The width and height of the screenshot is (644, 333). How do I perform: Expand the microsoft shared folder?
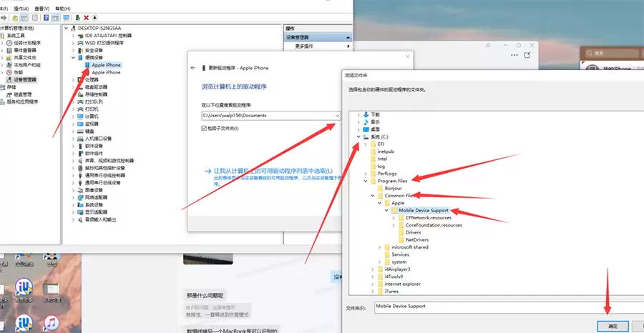(x=379, y=247)
